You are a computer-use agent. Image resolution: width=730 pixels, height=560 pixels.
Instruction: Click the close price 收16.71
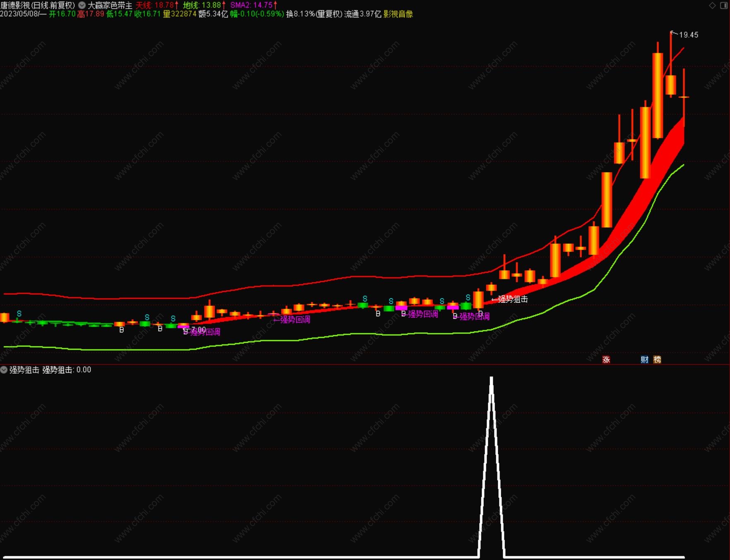click(x=147, y=14)
